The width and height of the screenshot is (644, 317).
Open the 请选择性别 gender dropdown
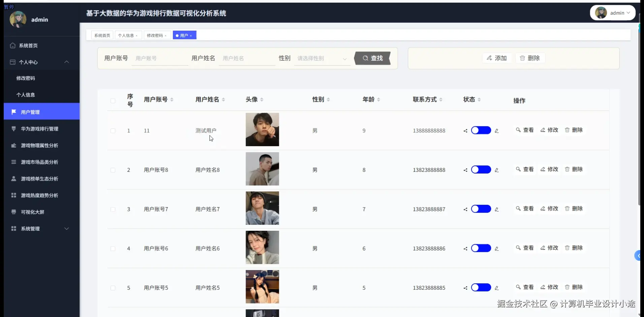(322, 58)
